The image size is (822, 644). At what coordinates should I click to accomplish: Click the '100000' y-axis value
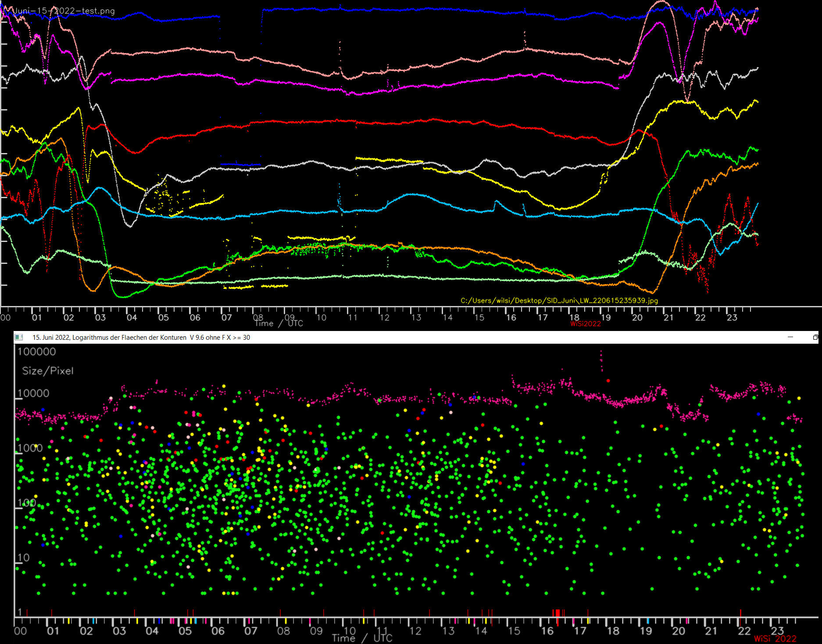click(37, 352)
